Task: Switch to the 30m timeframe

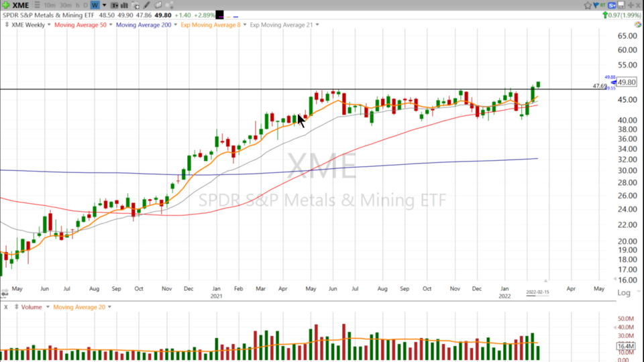Action: pyautogui.click(x=66, y=5)
